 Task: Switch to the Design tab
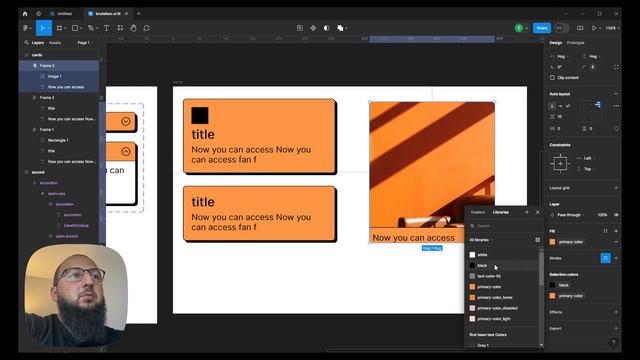556,42
